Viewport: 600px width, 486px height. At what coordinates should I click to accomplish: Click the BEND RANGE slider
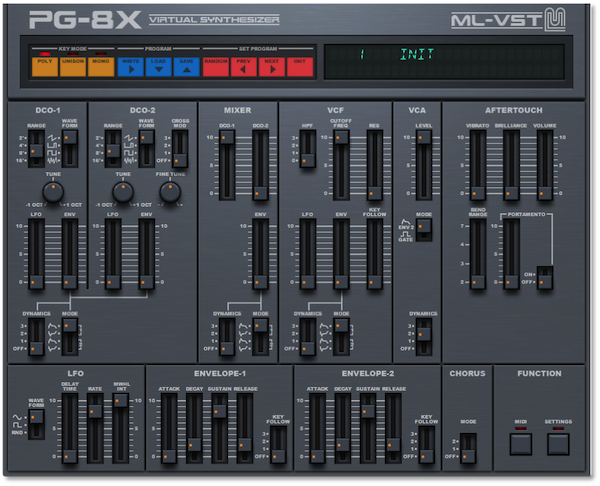pyautogui.click(x=478, y=254)
